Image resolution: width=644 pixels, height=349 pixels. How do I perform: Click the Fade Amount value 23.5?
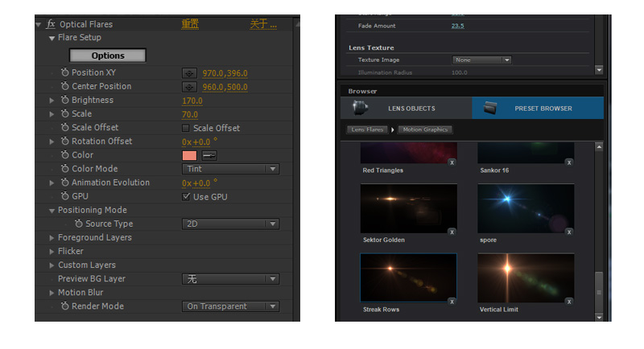[x=457, y=26]
